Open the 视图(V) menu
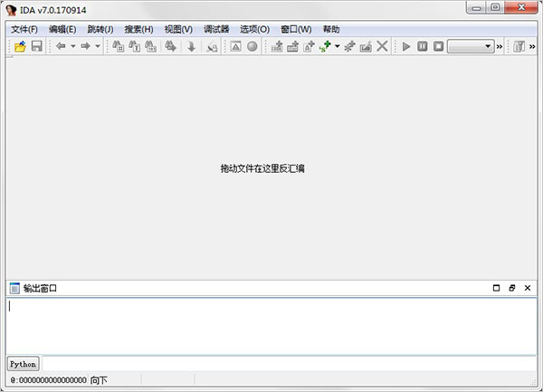Viewport: 543px width, 392px height. [x=178, y=30]
